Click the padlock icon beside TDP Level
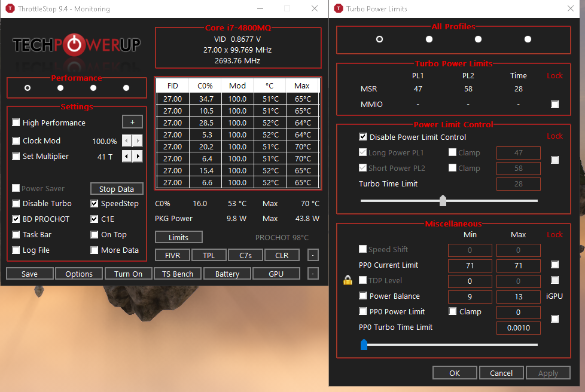This screenshot has height=392, width=585. (348, 280)
